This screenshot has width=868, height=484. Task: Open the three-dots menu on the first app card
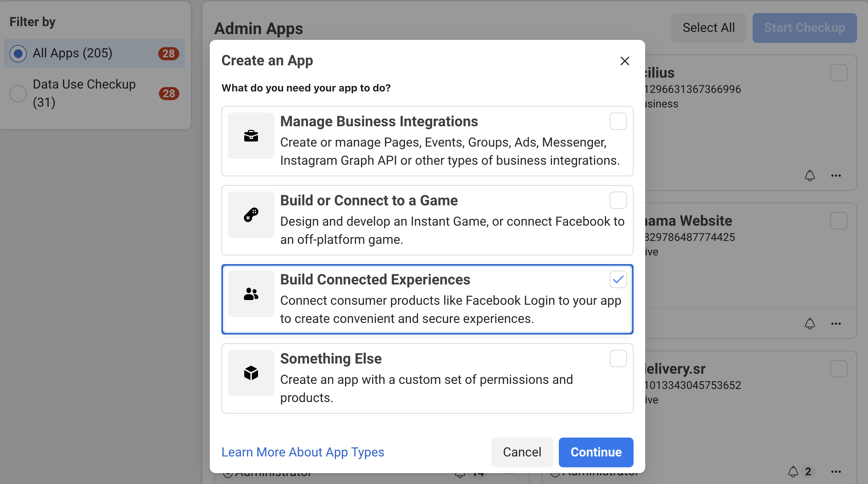(836, 176)
